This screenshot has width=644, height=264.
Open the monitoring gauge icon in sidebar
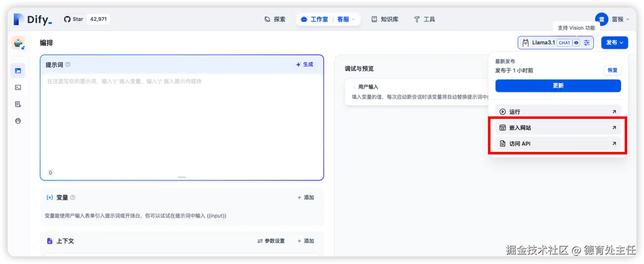tap(18, 120)
